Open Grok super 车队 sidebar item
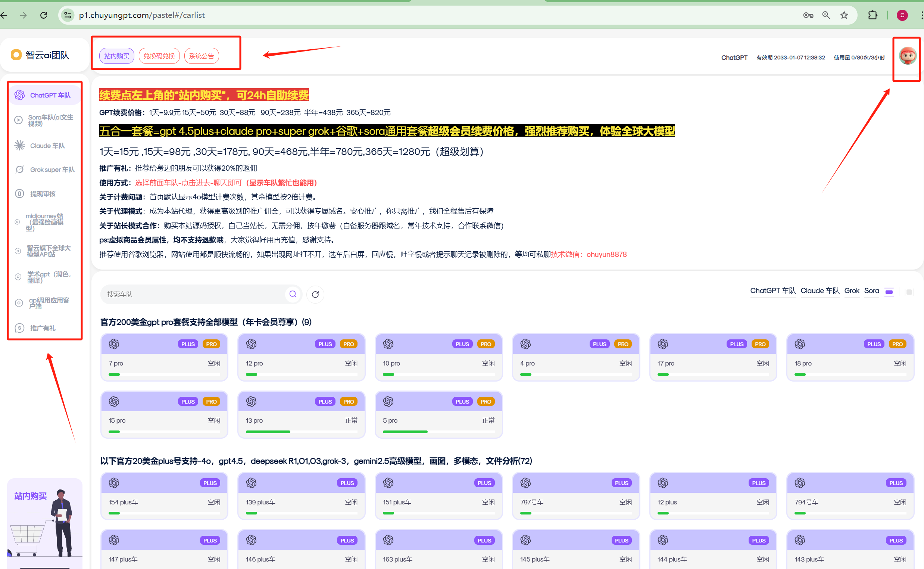The width and height of the screenshot is (924, 569). click(x=52, y=170)
